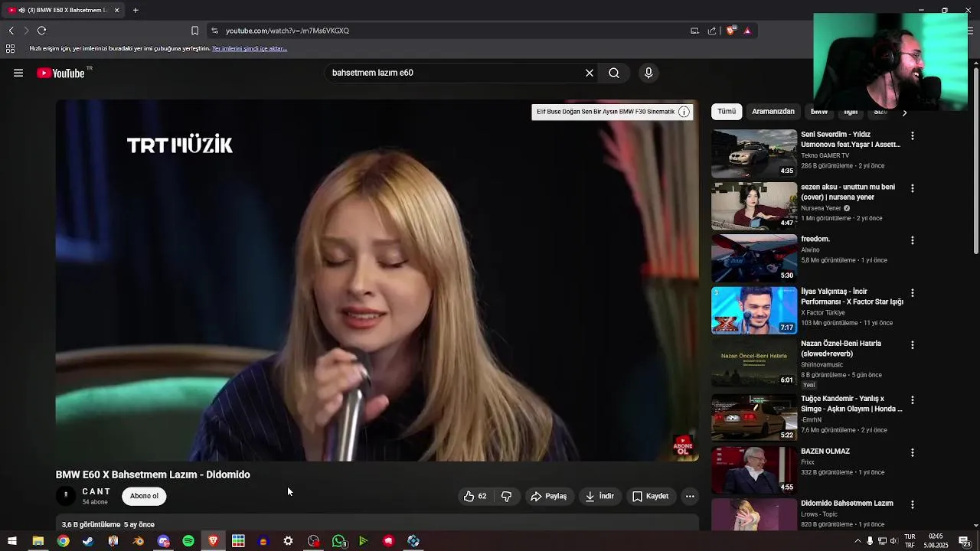Open the CANT channel avatar
The height and width of the screenshot is (551, 980).
[66, 496]
